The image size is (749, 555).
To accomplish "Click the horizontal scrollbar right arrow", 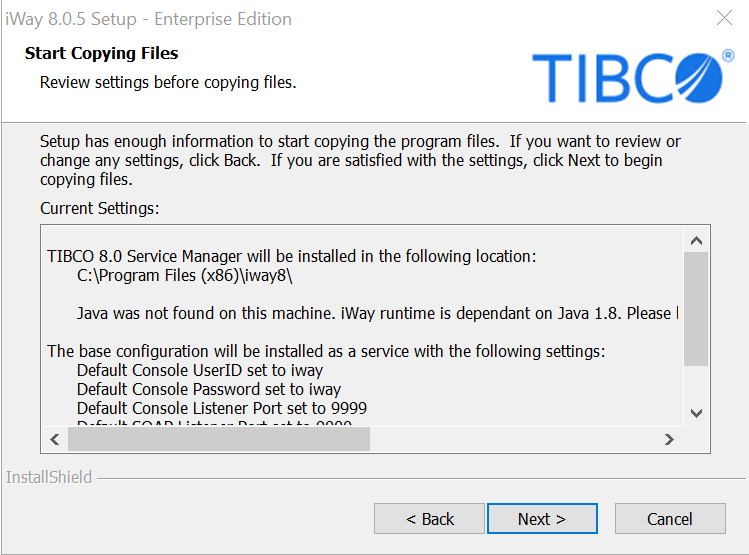I will 669,439.
